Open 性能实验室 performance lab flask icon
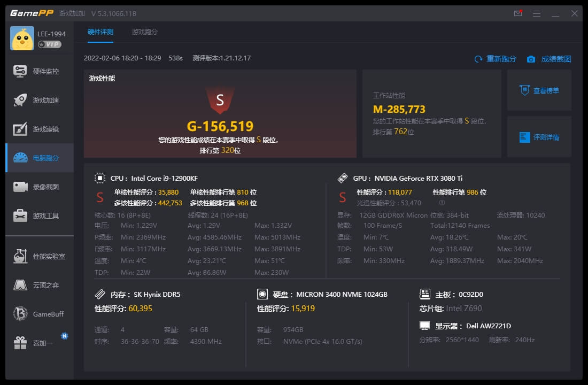 20,256
